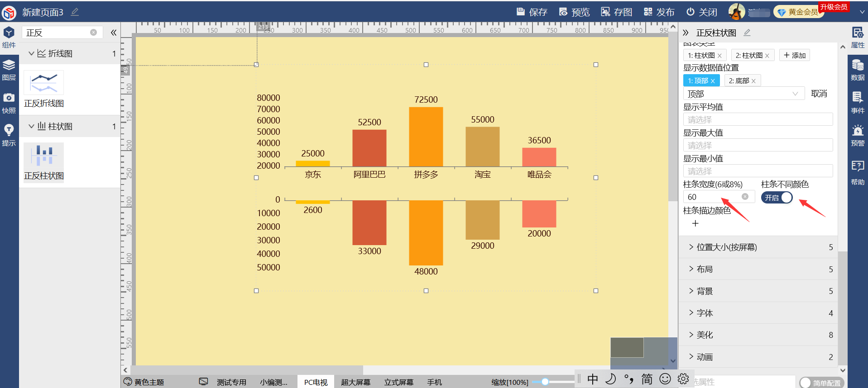Toggle the IME moon half-width icon
Image resolution: width=868 pixels, height=388 pixels.
(611, 379)
